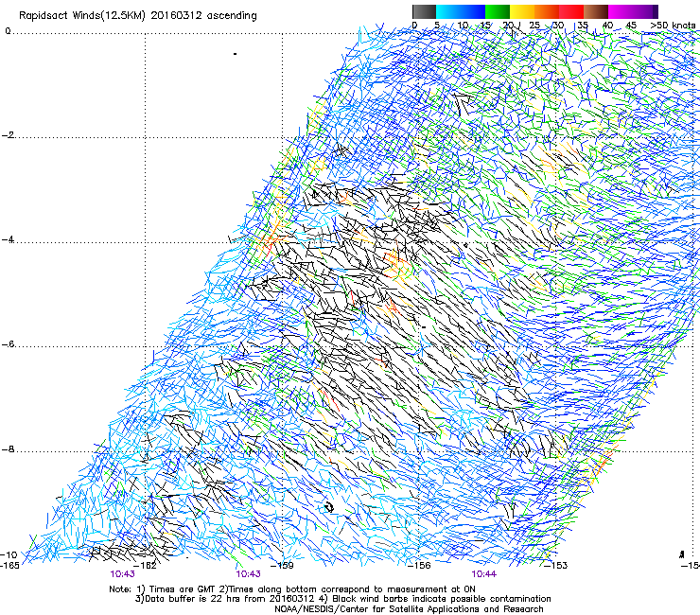Screen dimensions: 700x615
Task: Click the '45' legend scale label
Action: pos(631,26)
